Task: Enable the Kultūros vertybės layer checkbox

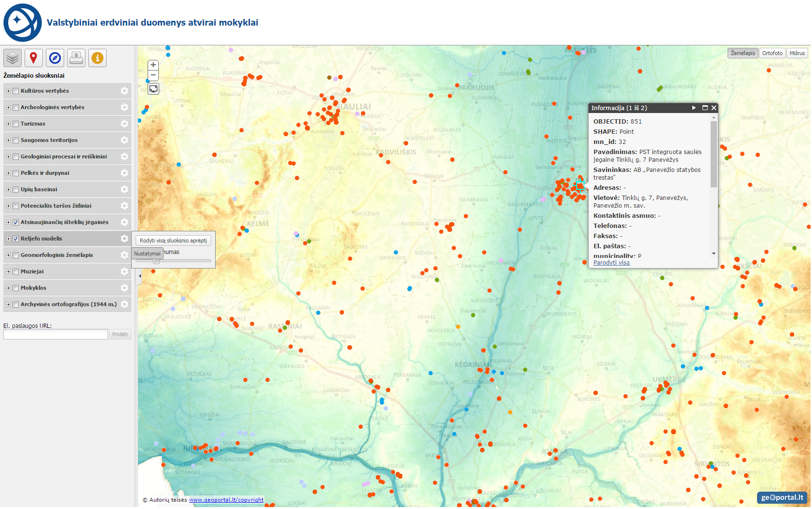Action: click(x=16, y=91)
